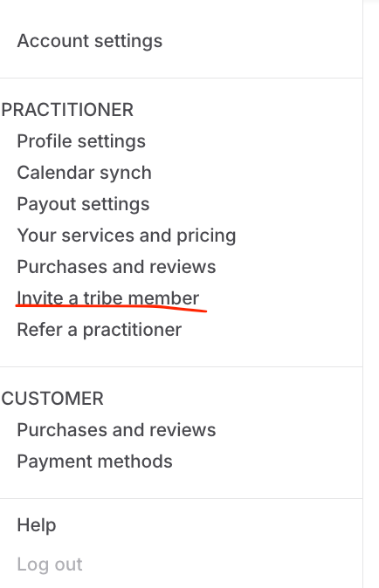Open Practitioner's Purchases and reviews
Viewport: 379px width, 588px height.
(116, 267)
